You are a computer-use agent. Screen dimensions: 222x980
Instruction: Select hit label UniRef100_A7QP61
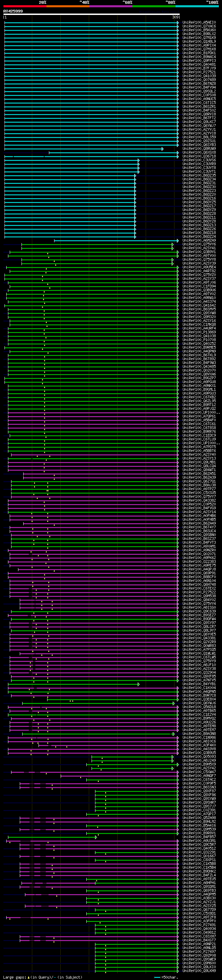pyautogui.click(x=199, y=416)
